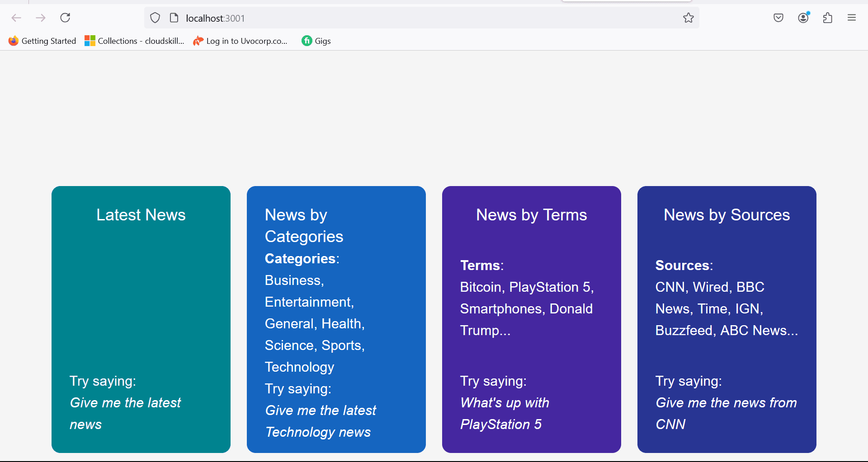
Task: Click 'Try saying:' in News by Categories card
Action: (298, 389)
